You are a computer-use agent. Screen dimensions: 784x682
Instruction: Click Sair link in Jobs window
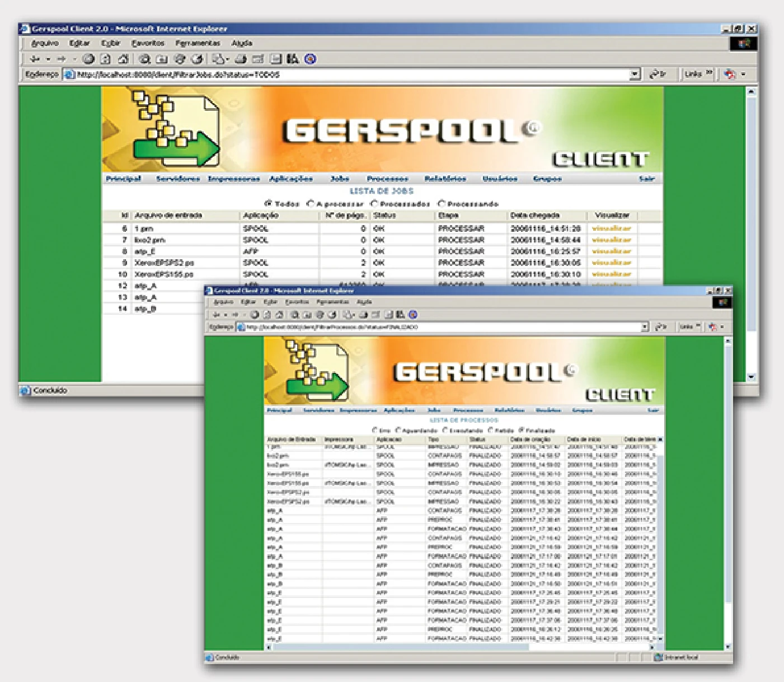click(x=647, y=179)
